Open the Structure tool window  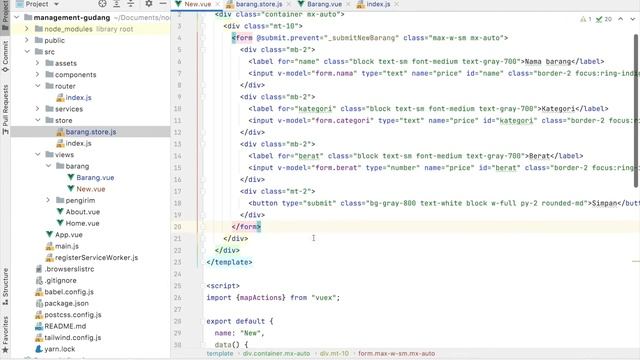(x=5, y=287)
